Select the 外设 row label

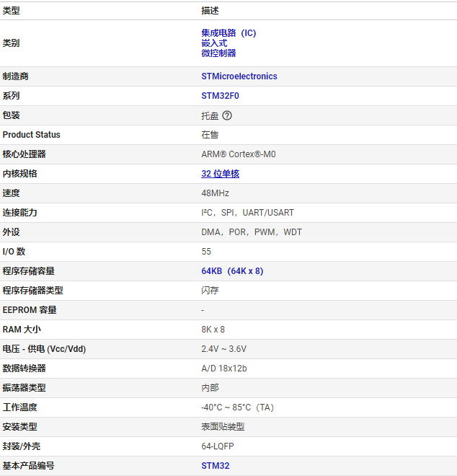coord(12,232)
